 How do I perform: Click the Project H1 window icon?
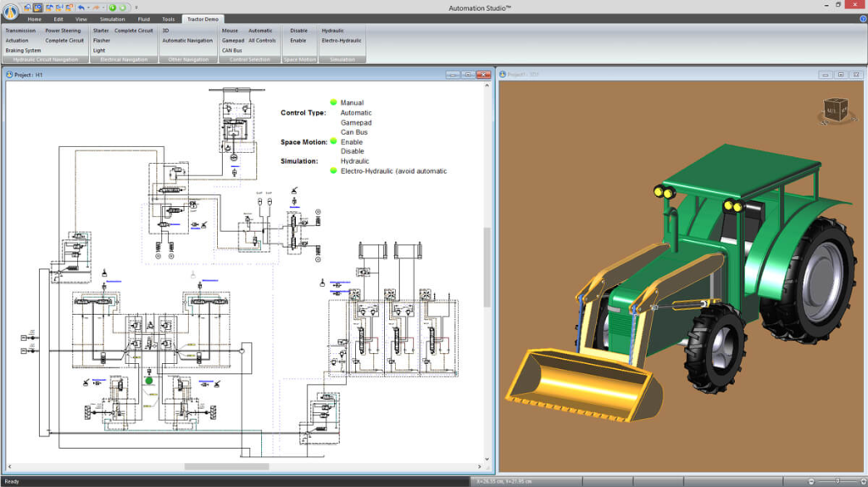point(9,75)
